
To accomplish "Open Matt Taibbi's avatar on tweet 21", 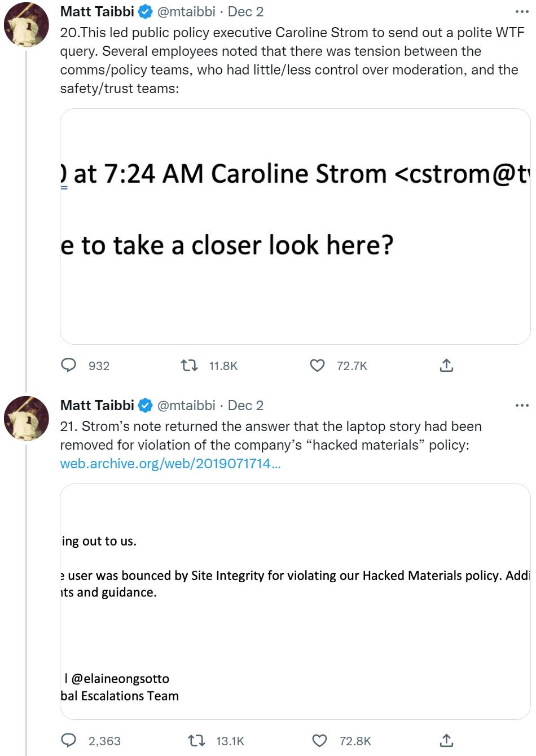I will pyautogui.click(x=27, y=419).
